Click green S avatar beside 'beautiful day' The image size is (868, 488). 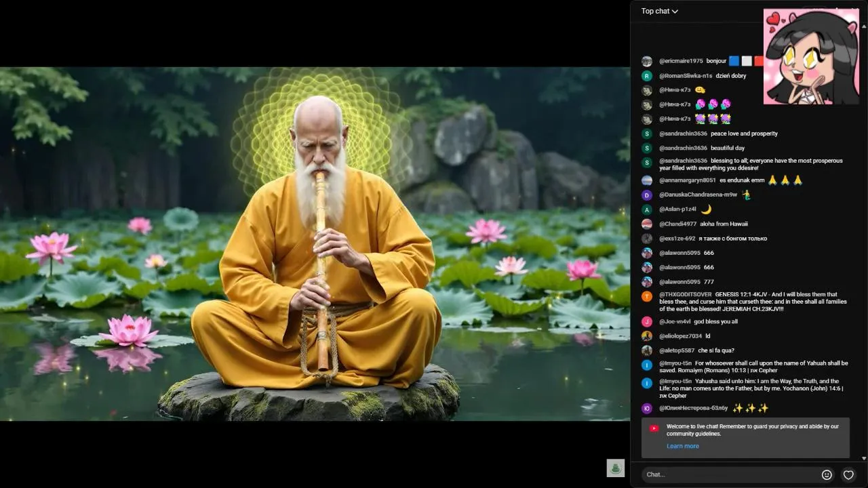point(647,148)
